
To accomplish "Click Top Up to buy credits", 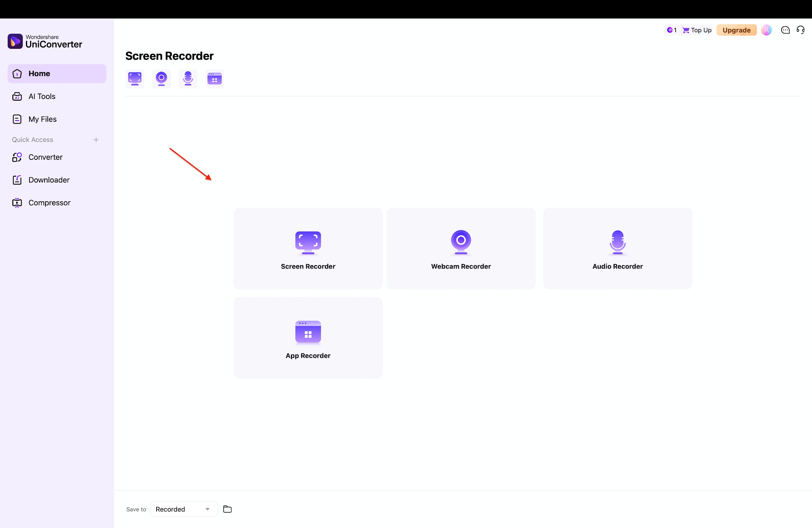I will point(697,30).
